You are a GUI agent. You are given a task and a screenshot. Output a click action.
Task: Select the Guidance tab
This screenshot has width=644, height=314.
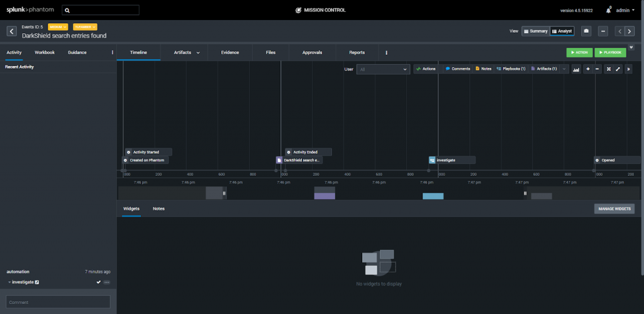click(x=77, y=53)
